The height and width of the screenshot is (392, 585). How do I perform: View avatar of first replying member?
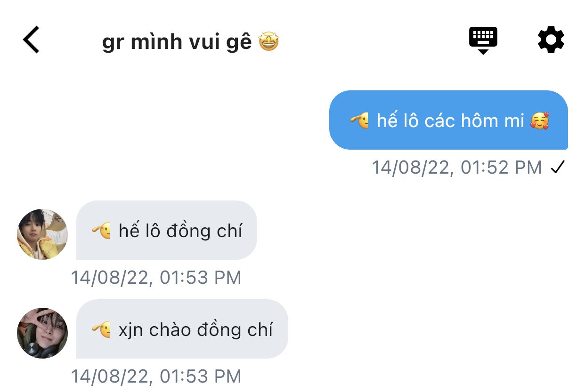42,234
